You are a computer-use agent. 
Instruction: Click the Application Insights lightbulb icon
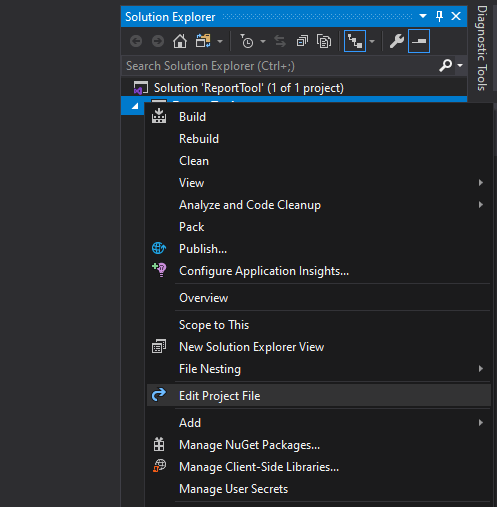(x=159, y=270)
